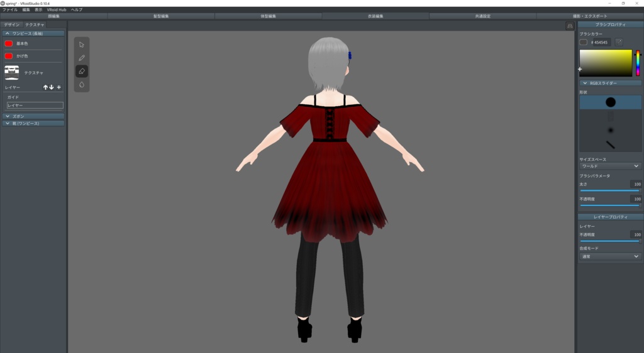
Task: Expand the RGBスライダー section
Action: click(610, 84)
